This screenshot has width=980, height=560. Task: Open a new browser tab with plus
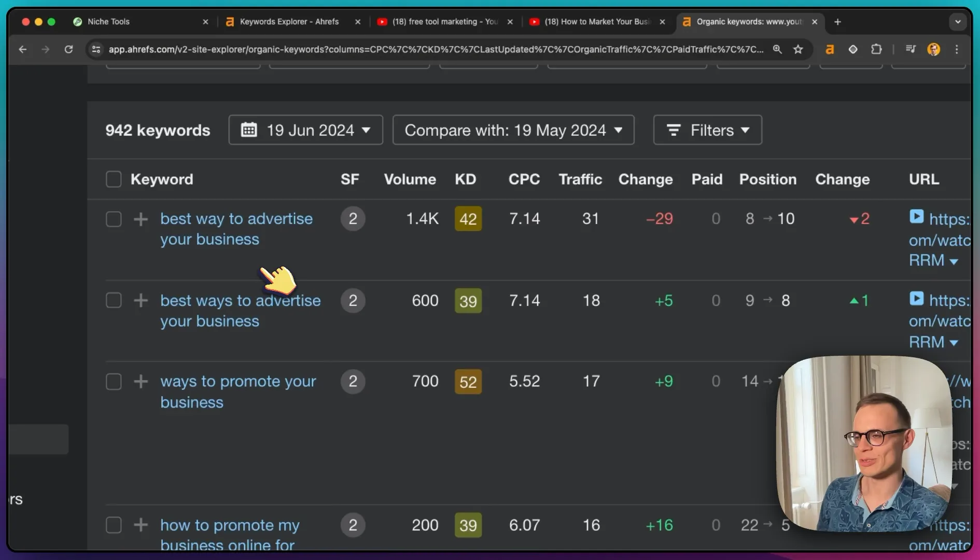coord(837,22)
